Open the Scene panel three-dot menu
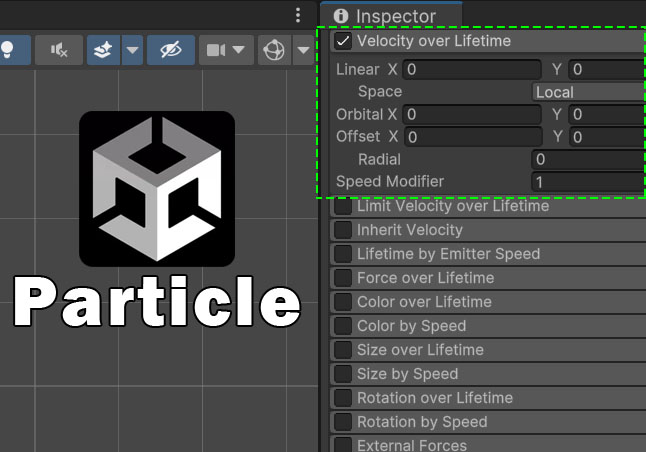646x452 pixels. [297, 15]
